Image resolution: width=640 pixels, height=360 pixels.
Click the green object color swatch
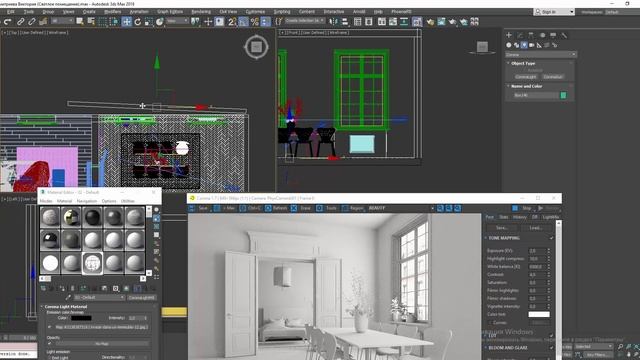coord(563,95)
